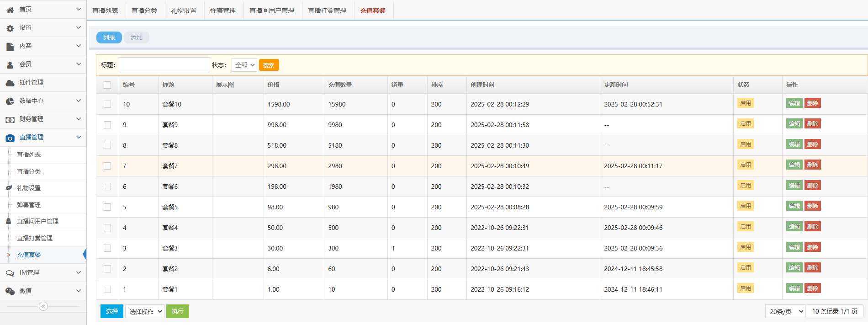Click 删除 button for 套餐1
The width and height of the screenshot is (868, 325).
pos(812,288)
